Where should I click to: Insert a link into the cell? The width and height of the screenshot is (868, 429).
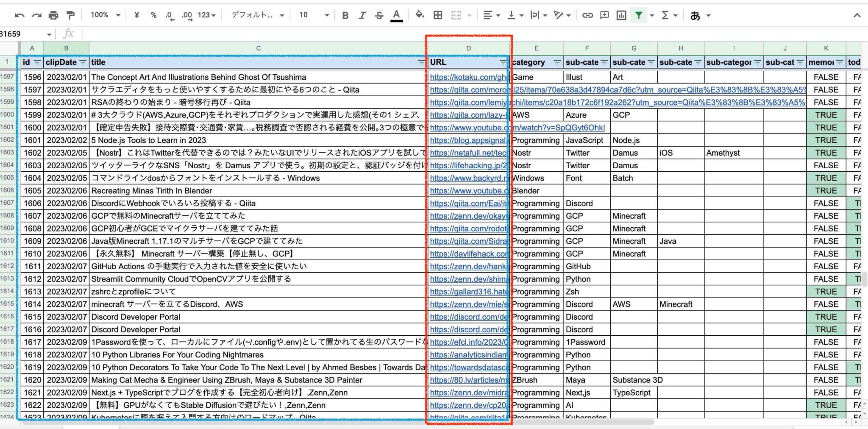587,15
